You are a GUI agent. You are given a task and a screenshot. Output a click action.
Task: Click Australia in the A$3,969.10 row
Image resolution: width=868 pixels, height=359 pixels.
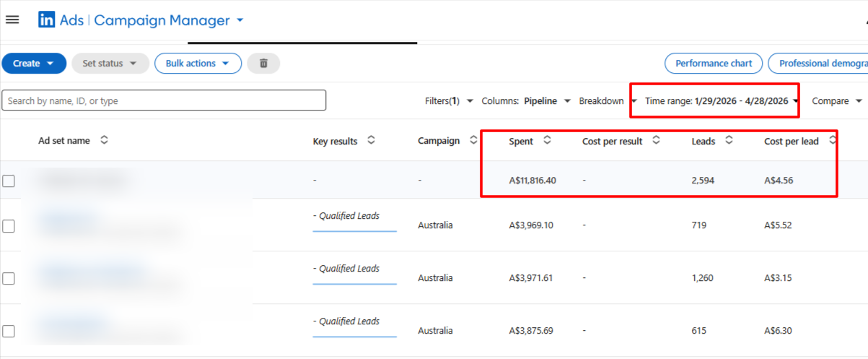pos(435,225)
